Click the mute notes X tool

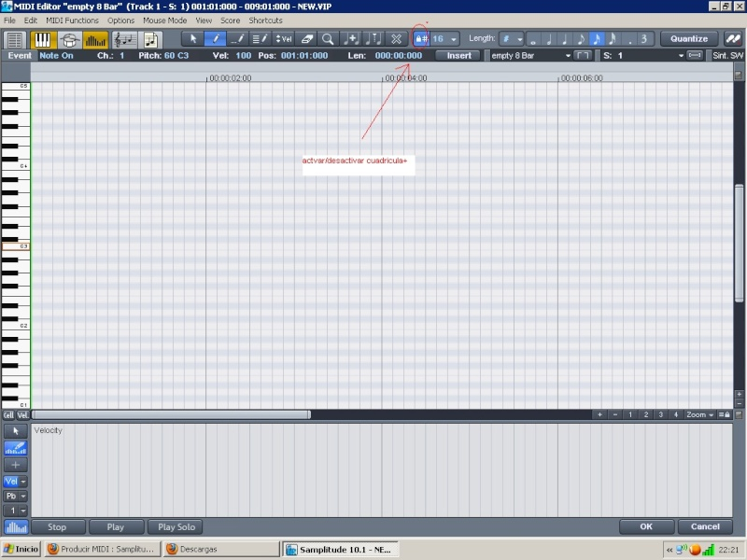(x=396, y=39)
